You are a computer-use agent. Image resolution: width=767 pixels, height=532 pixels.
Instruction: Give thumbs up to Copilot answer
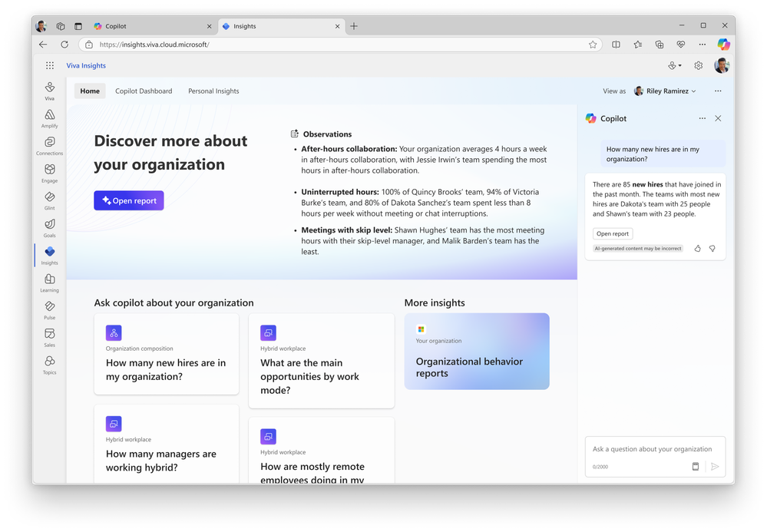pyautogui.click(x=698, y=249)
